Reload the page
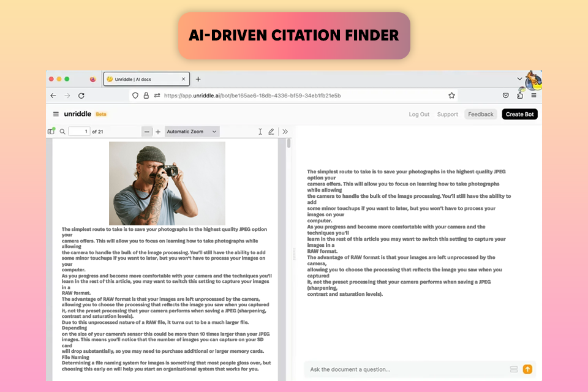 (81, 96)
